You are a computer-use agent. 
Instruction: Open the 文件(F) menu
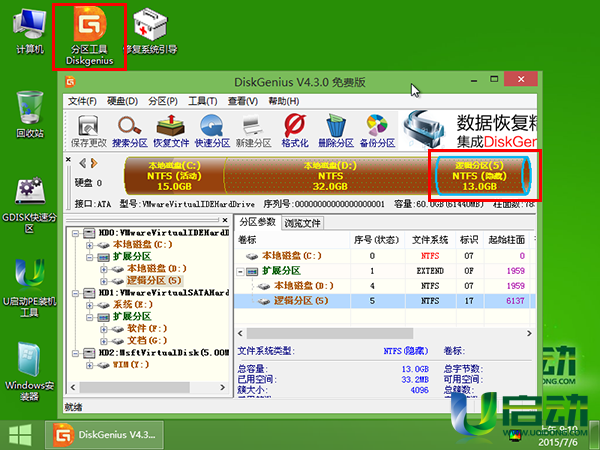82,101
